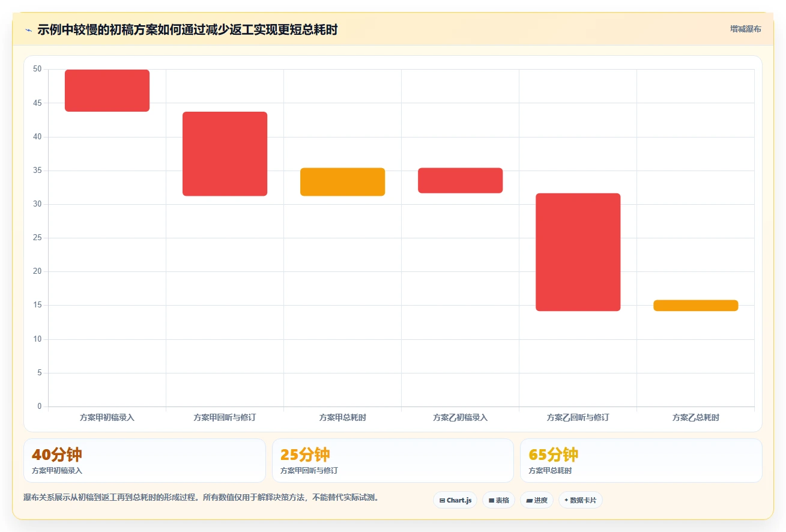Click y-axis tick label 45

tap(37, 103)
